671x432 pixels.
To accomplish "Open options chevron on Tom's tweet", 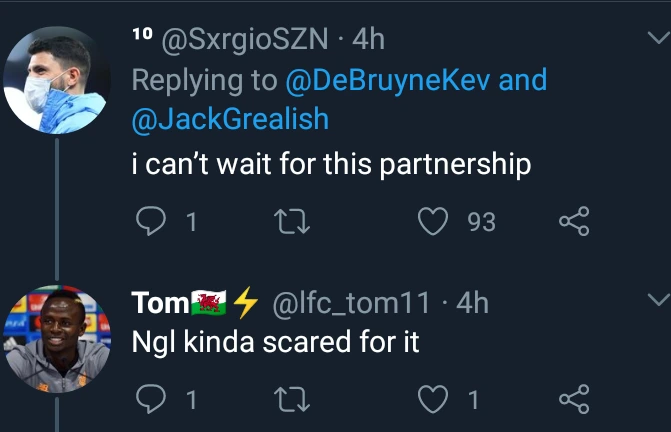I will pos(658,299).
